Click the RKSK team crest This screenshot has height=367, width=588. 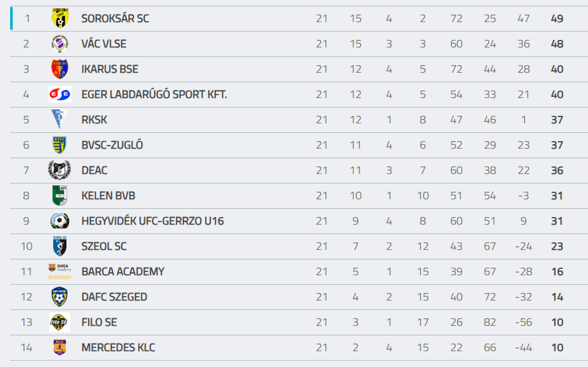(x=59, y=120)
